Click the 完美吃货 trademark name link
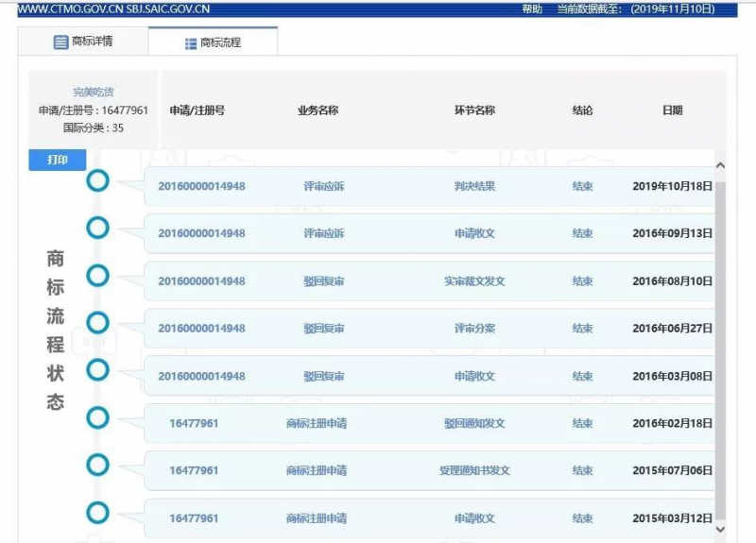The height and width of the screenshot is (543, 756). click(94, 93)
